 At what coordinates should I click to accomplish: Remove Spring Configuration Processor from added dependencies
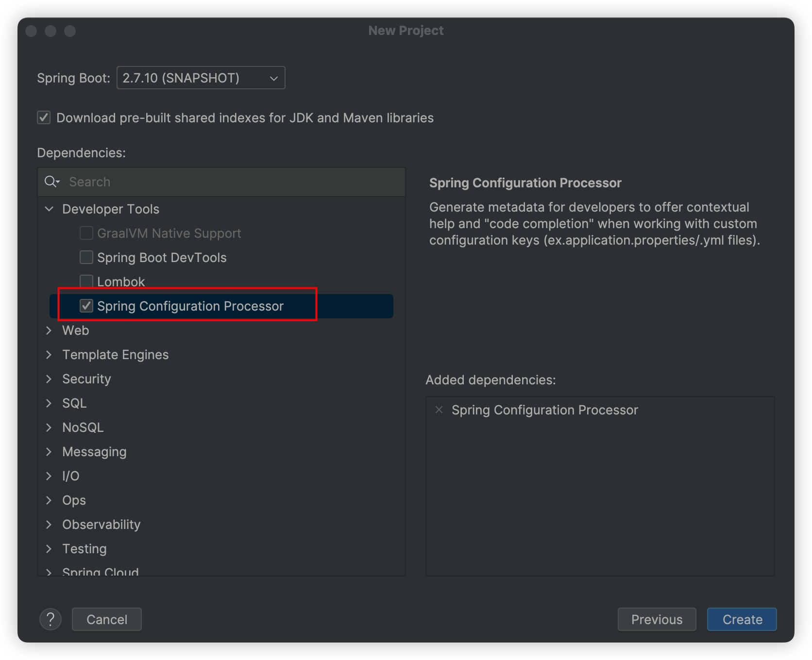[439, 410]
